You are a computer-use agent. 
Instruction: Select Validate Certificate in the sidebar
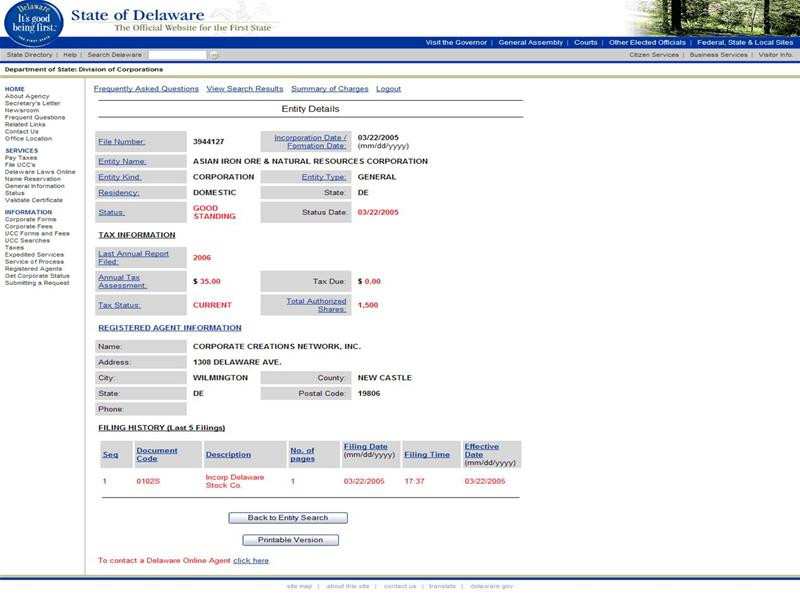click(36, 198)
